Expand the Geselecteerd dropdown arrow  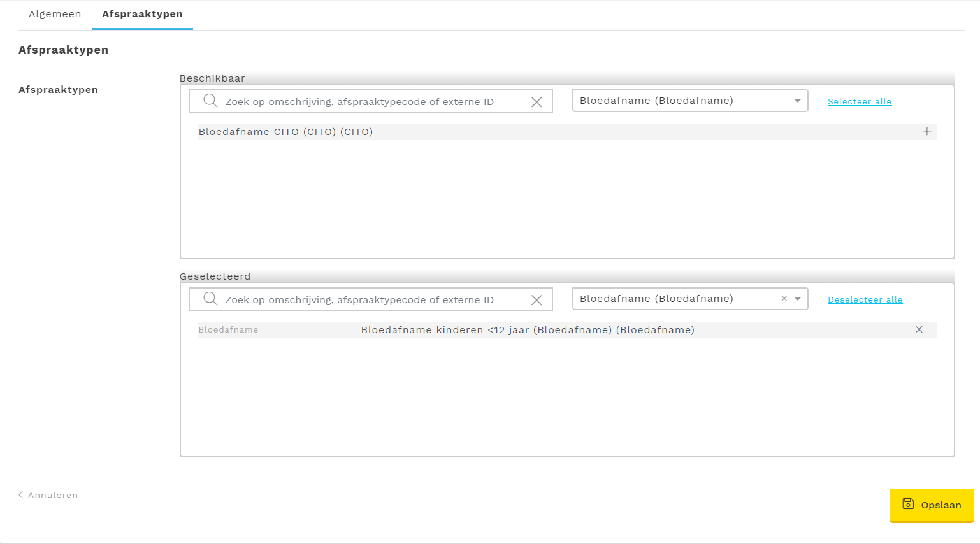(798, 299)
